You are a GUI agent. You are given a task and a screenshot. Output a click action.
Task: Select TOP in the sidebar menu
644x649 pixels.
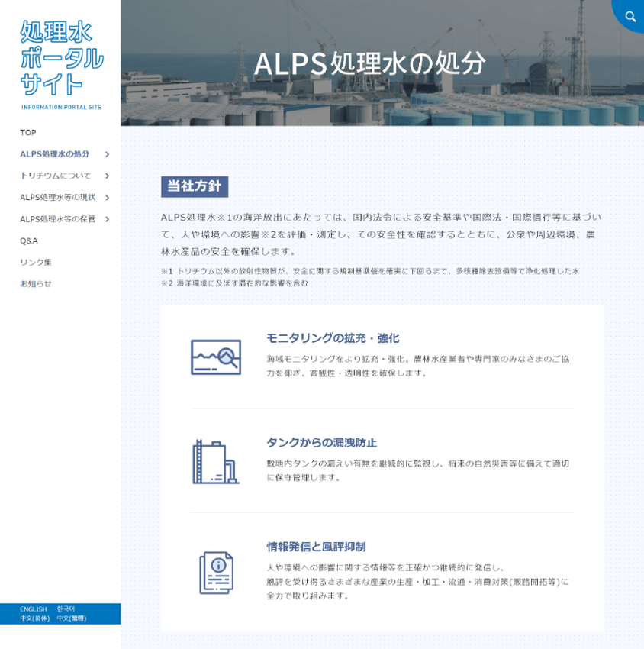(29, 132)
